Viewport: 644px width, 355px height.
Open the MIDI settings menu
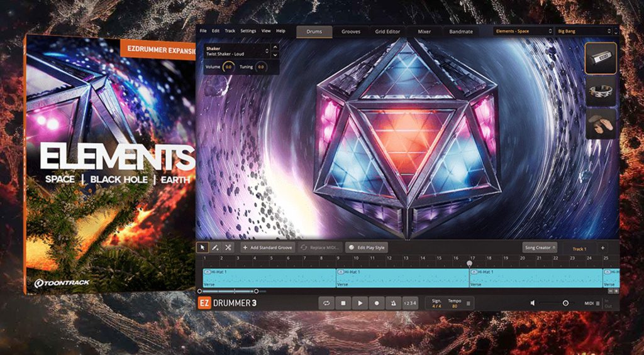592,303
